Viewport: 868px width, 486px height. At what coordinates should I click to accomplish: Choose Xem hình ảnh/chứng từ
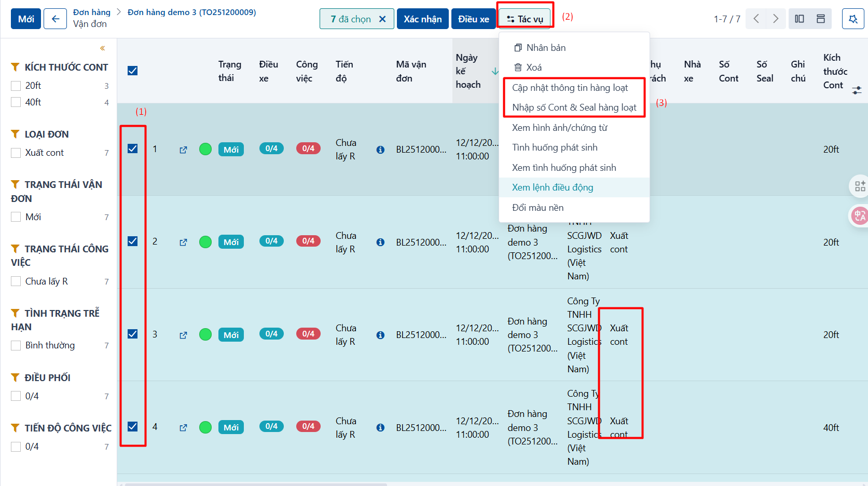coord(574,128)
